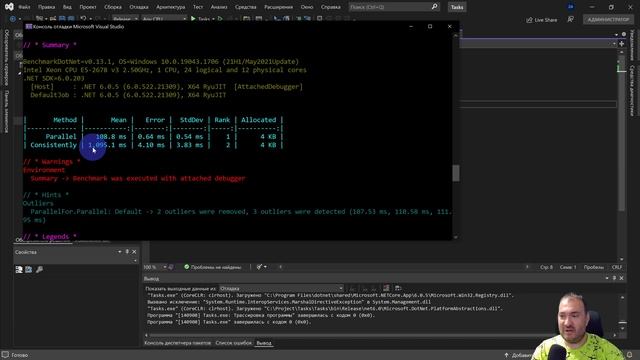Screen dimensions: 640x360
Task: Click the navigate back circle icon
Action: 13,19
